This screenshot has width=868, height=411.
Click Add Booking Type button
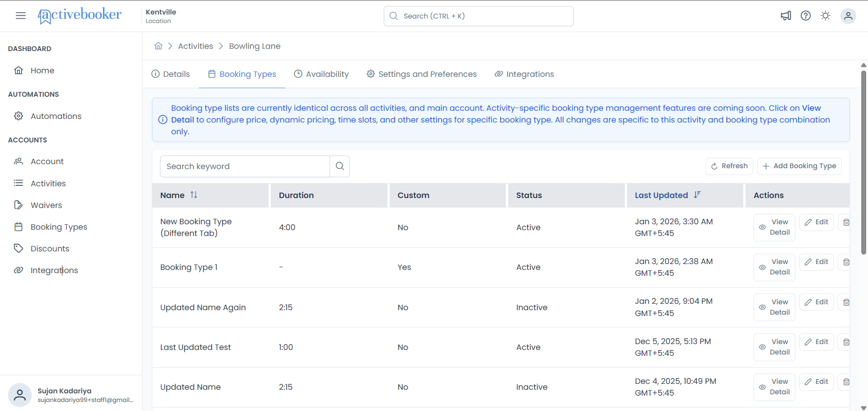pos(799,166)
